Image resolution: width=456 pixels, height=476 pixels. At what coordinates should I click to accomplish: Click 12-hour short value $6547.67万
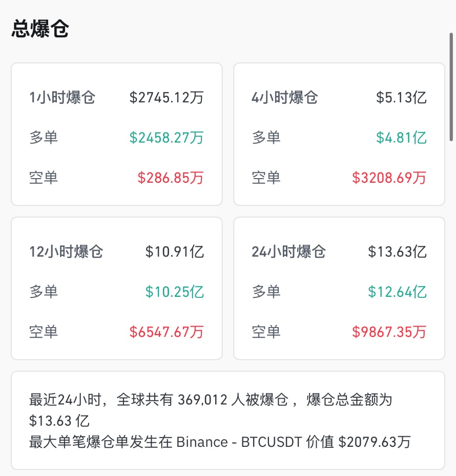167,332
